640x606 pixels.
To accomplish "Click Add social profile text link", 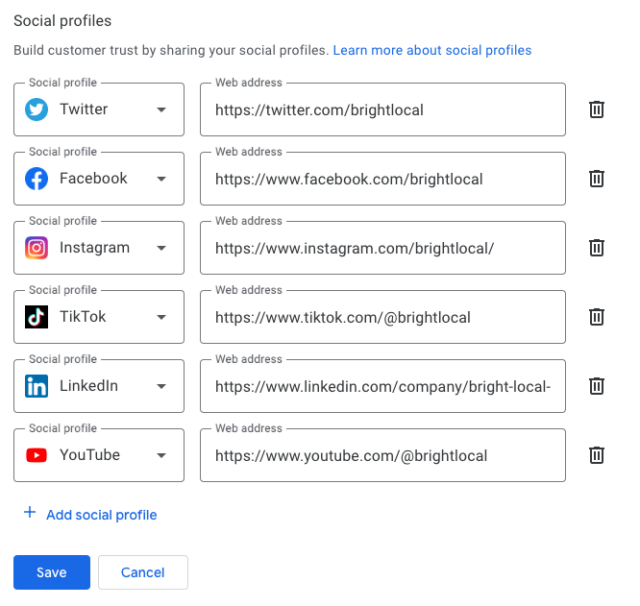I will 102,515.
